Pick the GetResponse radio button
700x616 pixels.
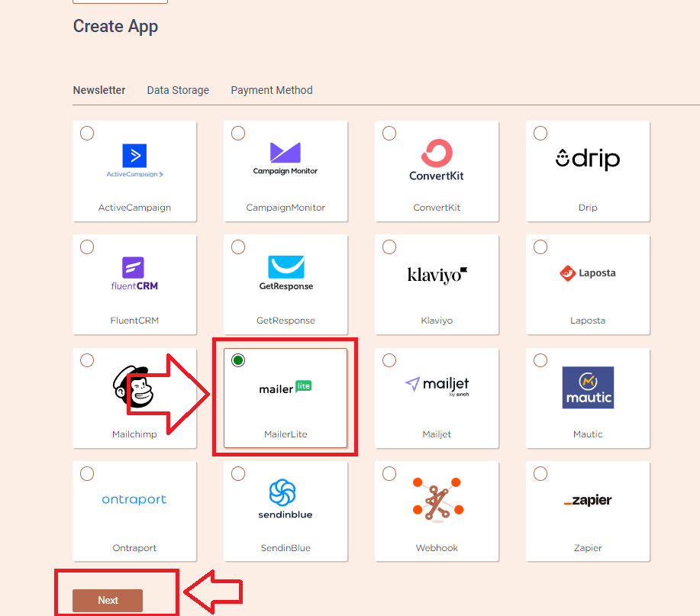(238, 247)
